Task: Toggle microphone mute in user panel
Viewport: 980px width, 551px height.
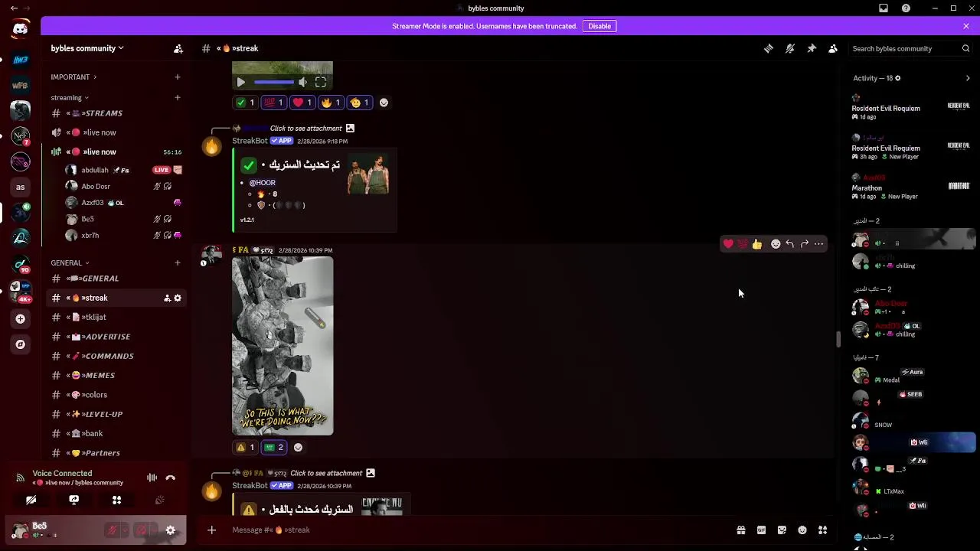Action: 112,530
